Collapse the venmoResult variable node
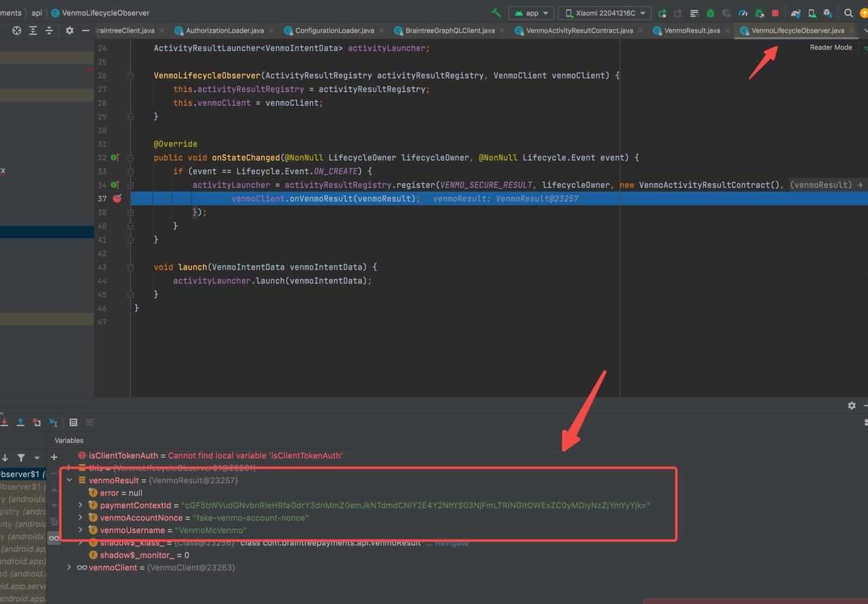 (x=69, y=480)
